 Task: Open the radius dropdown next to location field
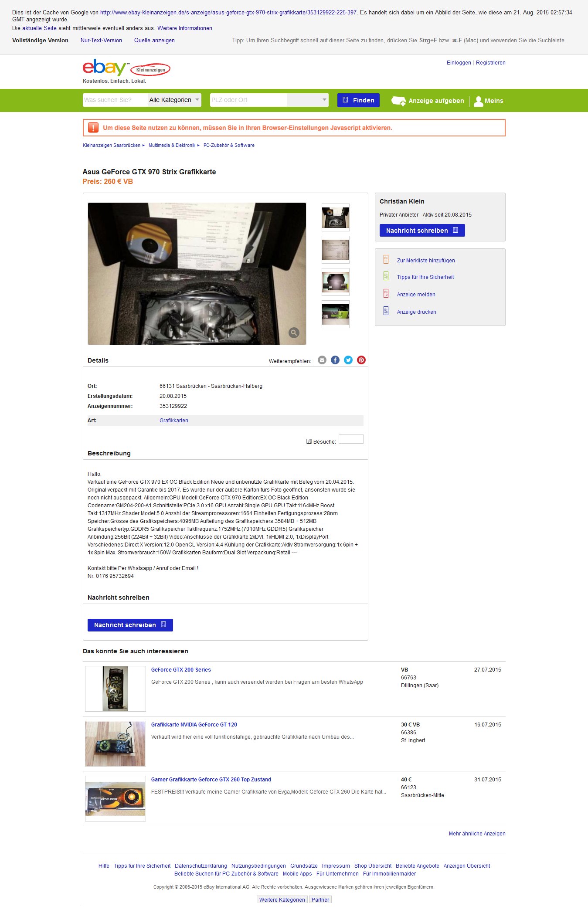point(308,100)
